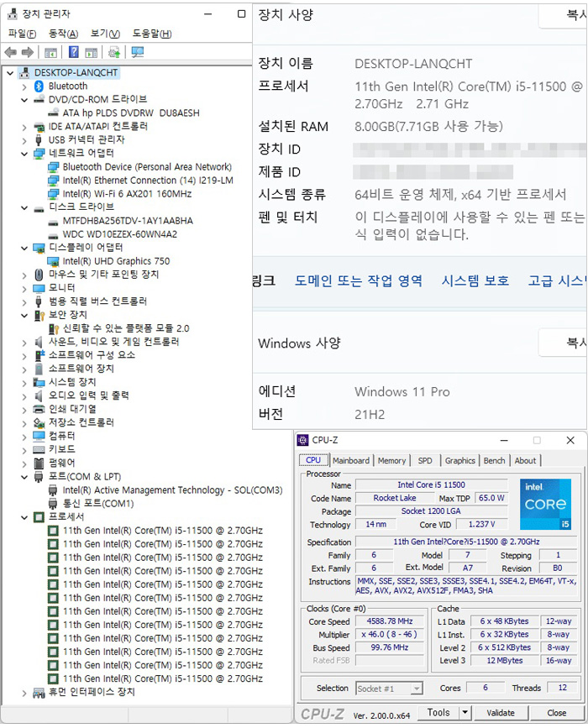Viewport: 588px width, 728px height.
Task: Expand the IDE ATA/ATAPI 컨트롤러 node
Action: (24, 128)
